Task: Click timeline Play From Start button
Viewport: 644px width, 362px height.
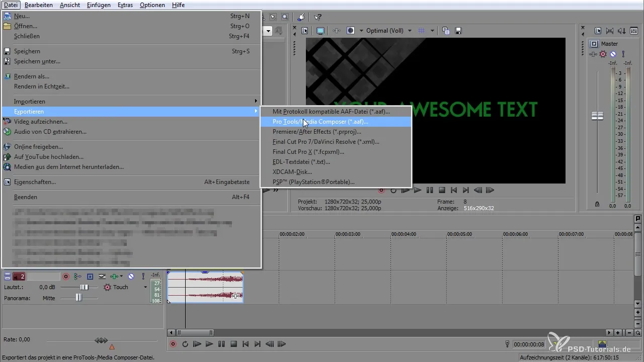Action: (x=197, y=344)
